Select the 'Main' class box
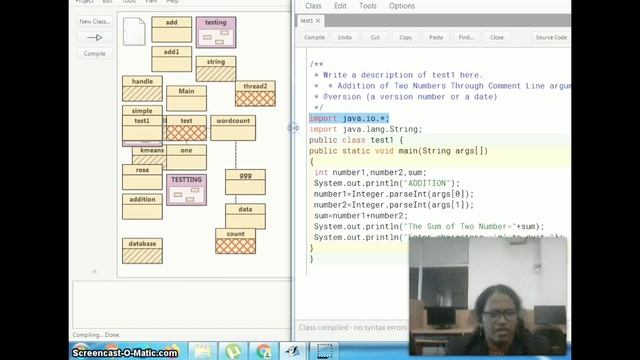The height and width of the screenshot is (360, 640). (x=186, y=98)
